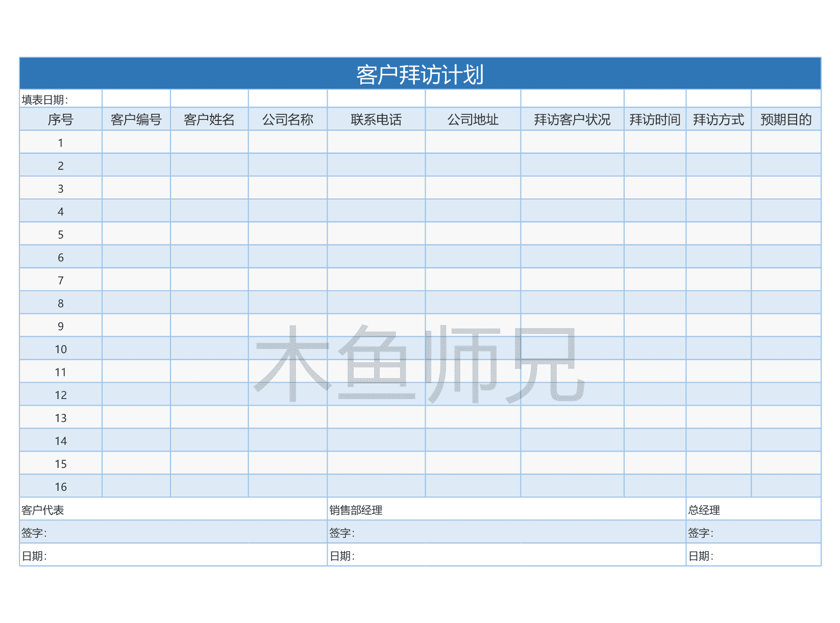Select the 公司地址 column header
840x623 pixels.
click(473, 119)
